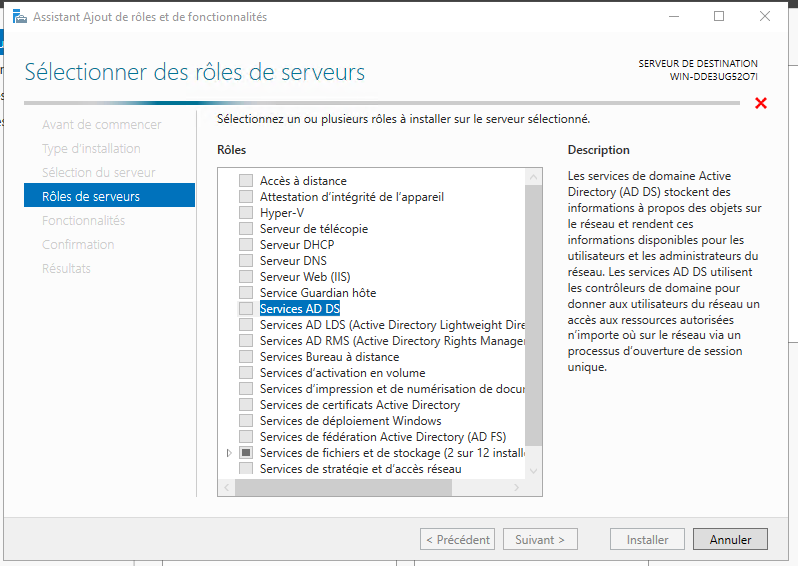
Task: Click the wizard icon in the title bar
Action: click(19, 17)
